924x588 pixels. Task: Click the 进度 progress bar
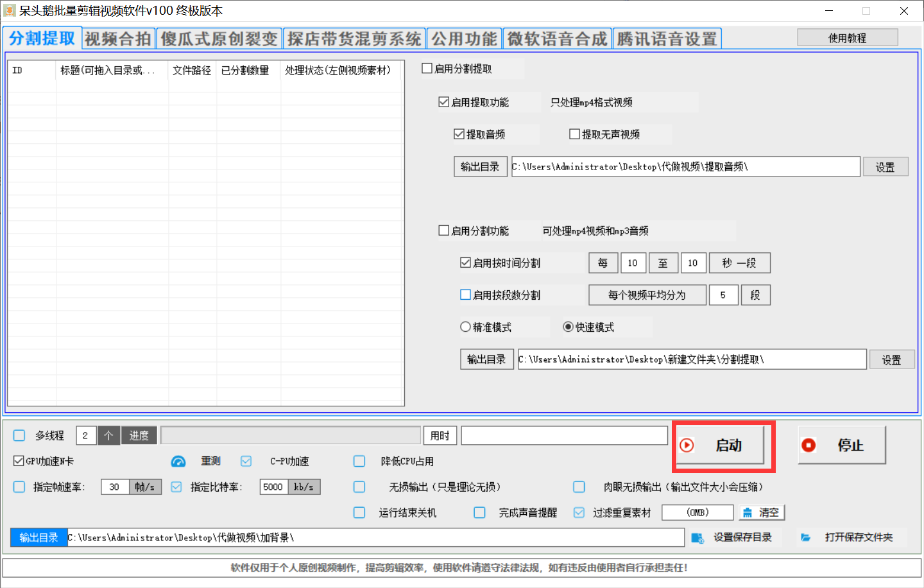[291, 435]
